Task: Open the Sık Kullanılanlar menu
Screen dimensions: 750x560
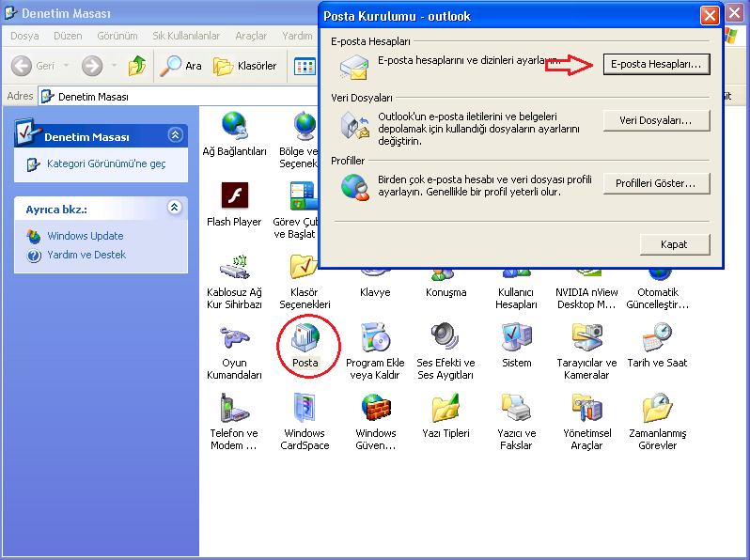Action: (x=186, y=36)
